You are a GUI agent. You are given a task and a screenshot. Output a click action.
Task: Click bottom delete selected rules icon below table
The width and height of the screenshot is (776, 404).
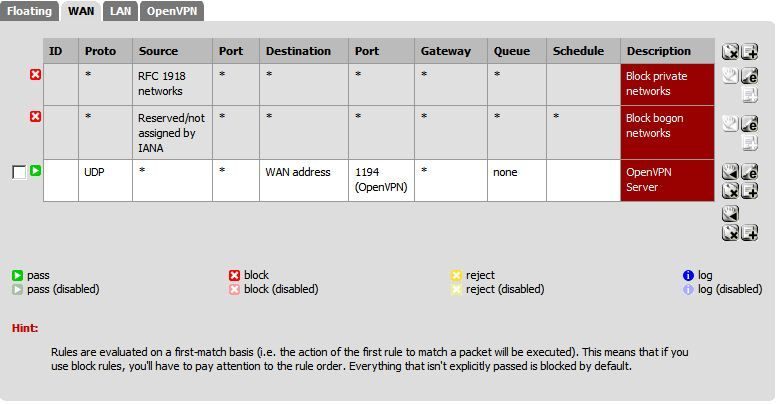pyautogui.click(x=730, y=232)
